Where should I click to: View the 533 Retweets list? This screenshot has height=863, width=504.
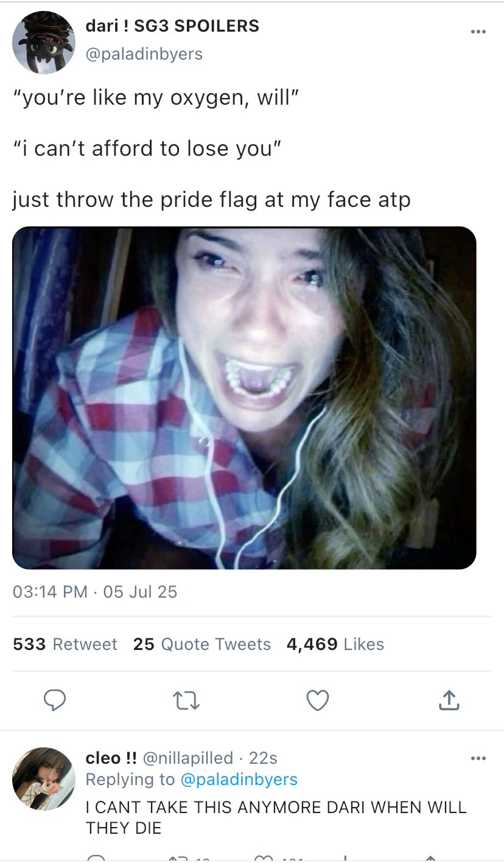pyautogui.click(x=65, y=644)
